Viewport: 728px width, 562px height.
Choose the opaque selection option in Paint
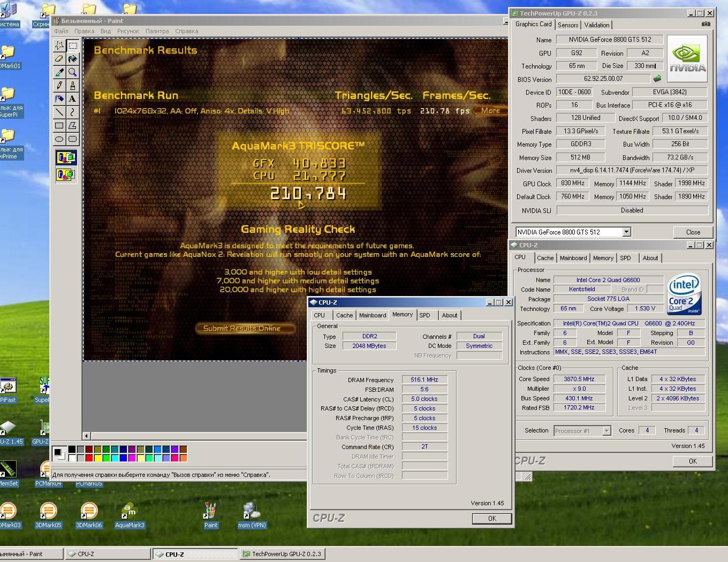click(x=66, y=157)
